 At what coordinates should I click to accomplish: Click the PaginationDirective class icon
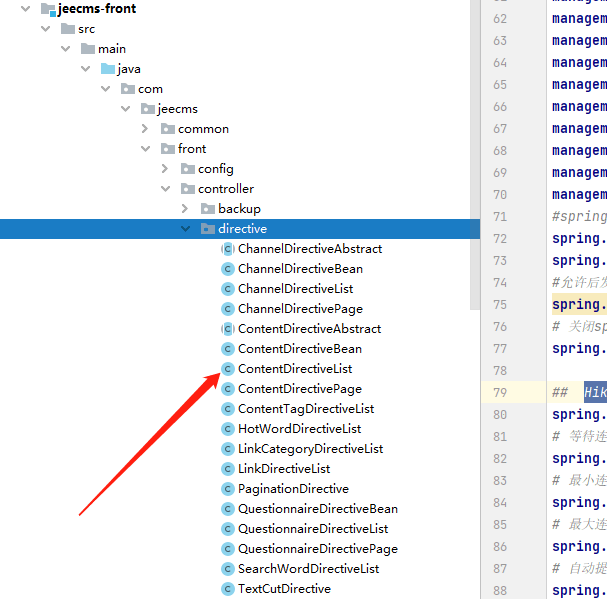[x=228, y=489]
